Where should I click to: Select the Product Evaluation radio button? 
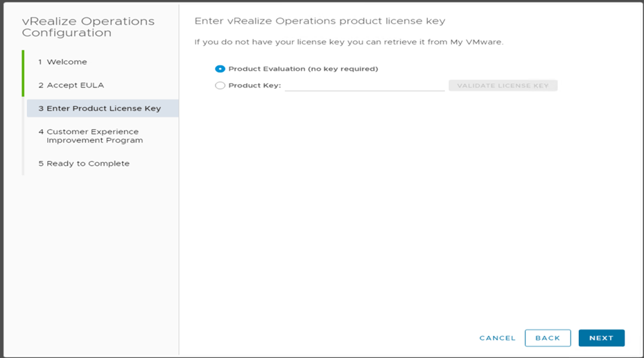pyautogui.click(x=220, y=69)
